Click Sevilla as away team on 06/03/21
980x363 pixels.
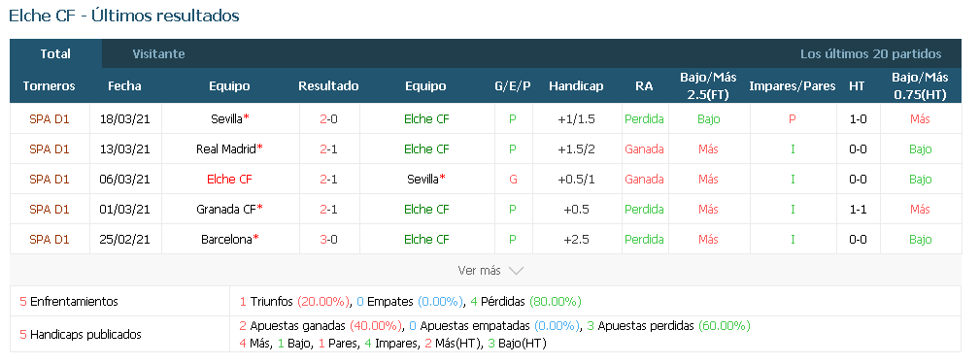coord(423,179)
